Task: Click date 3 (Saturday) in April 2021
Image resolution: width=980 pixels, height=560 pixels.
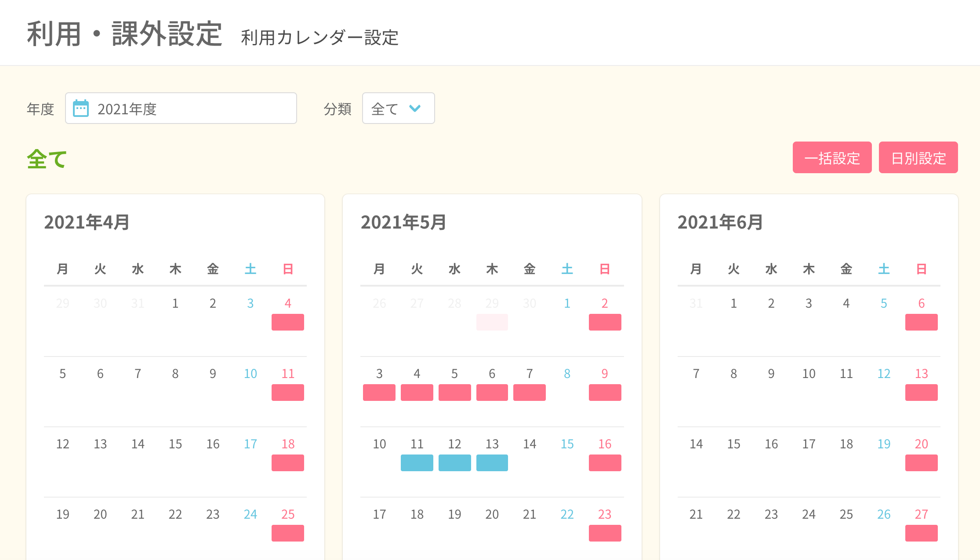Action: 250,303
